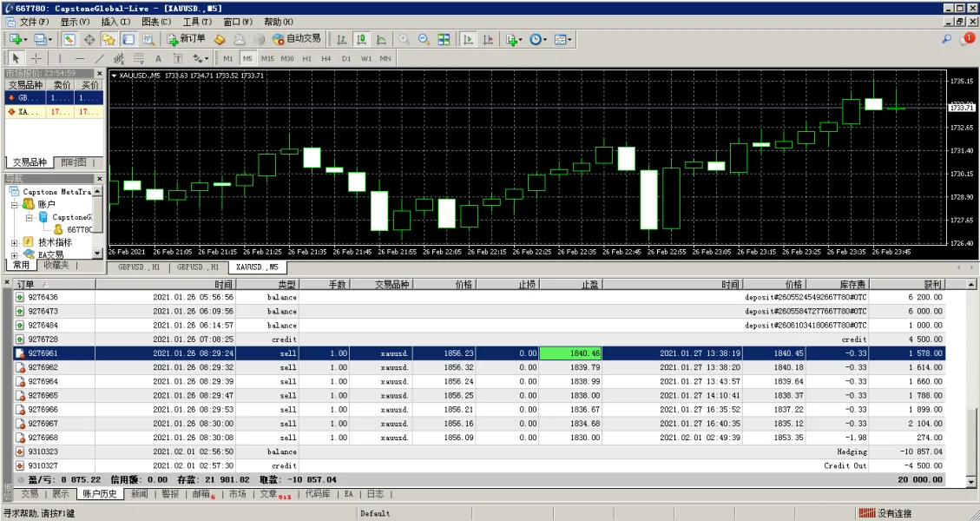Open the 图表 menu

coord(156,22)
